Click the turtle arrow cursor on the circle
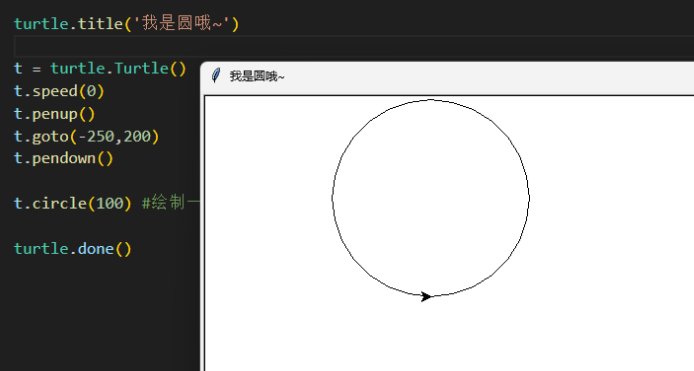Viewport: 694px width, 371px height. (x=426, y=296)
